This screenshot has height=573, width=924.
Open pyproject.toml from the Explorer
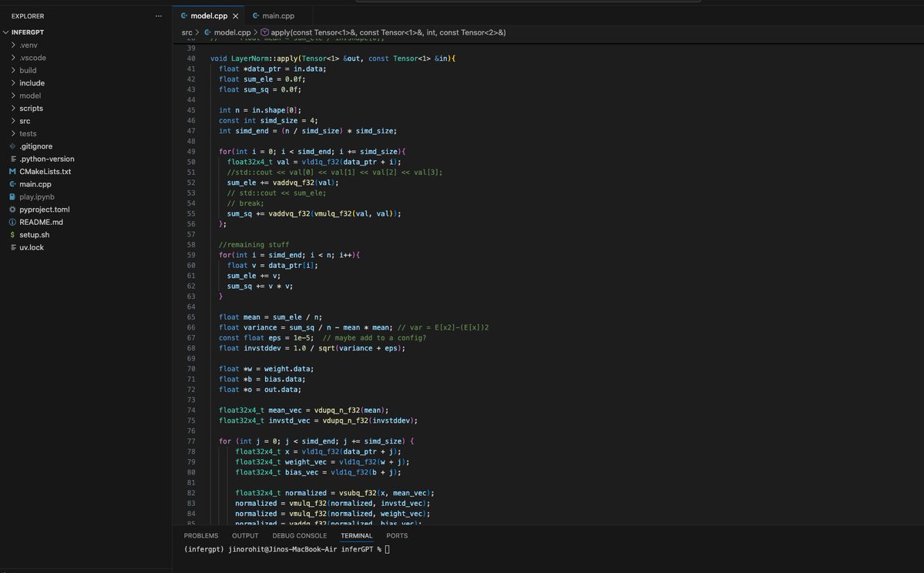pos(44,209)
